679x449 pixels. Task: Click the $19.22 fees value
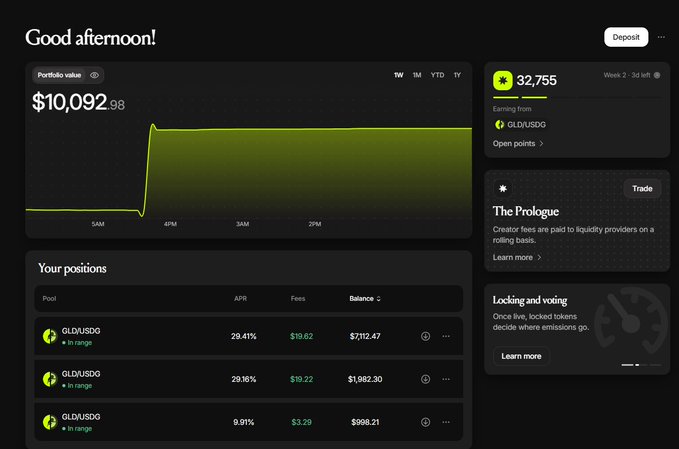pos(301,379)
